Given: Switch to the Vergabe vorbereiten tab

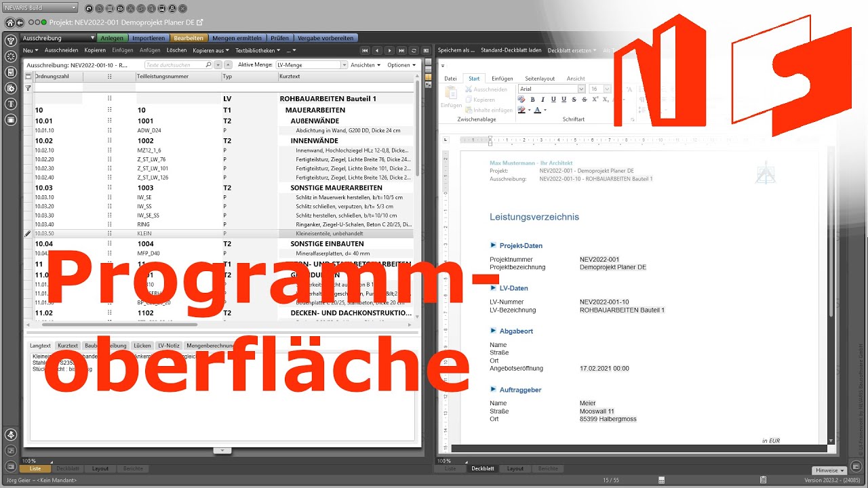Looking at the screenshot, I should (325, 38).
